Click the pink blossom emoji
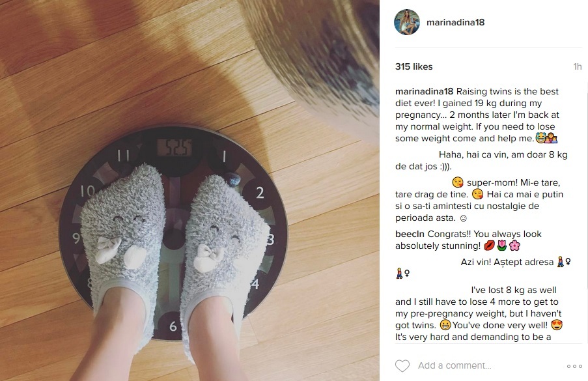The height and width of the screenshot is (381, 588). pyautogui.click(x=515, y=246)
